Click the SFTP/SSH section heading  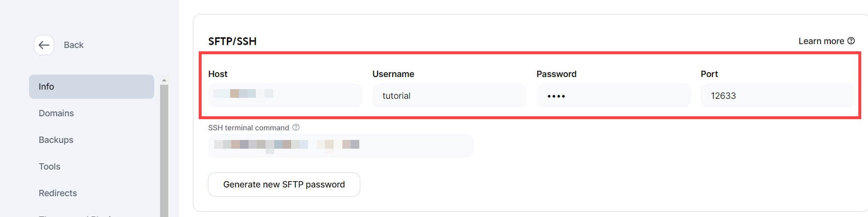click(x=232, y=41)
